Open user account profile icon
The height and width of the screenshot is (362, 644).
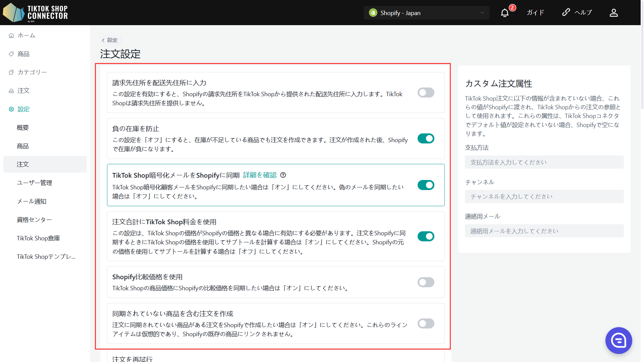pos(613,13)
